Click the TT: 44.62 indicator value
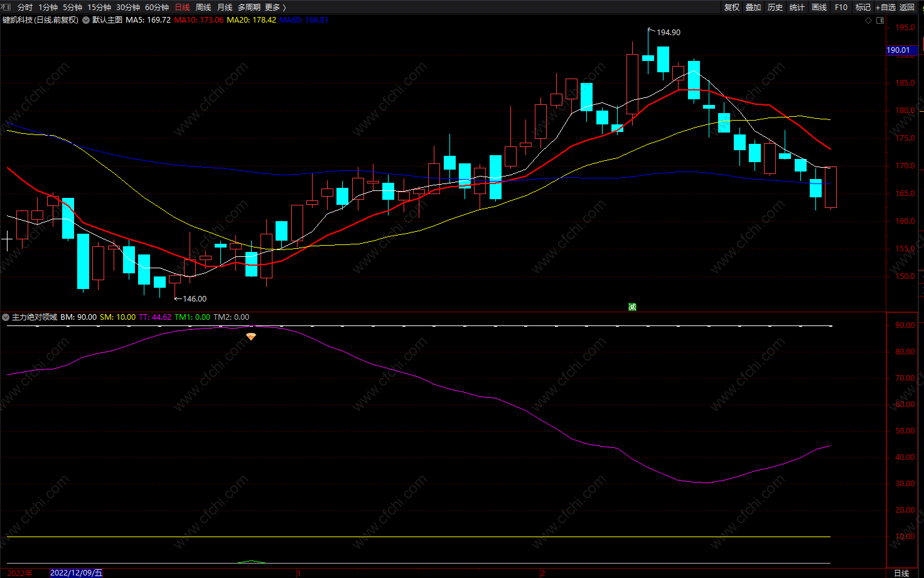This screenshot has height=578, width=924. click(155, 317)
